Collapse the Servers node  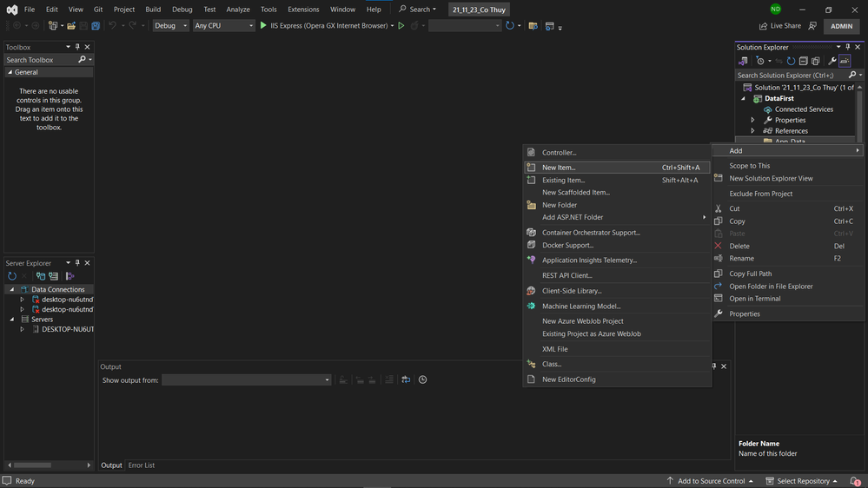pos(11,320)
